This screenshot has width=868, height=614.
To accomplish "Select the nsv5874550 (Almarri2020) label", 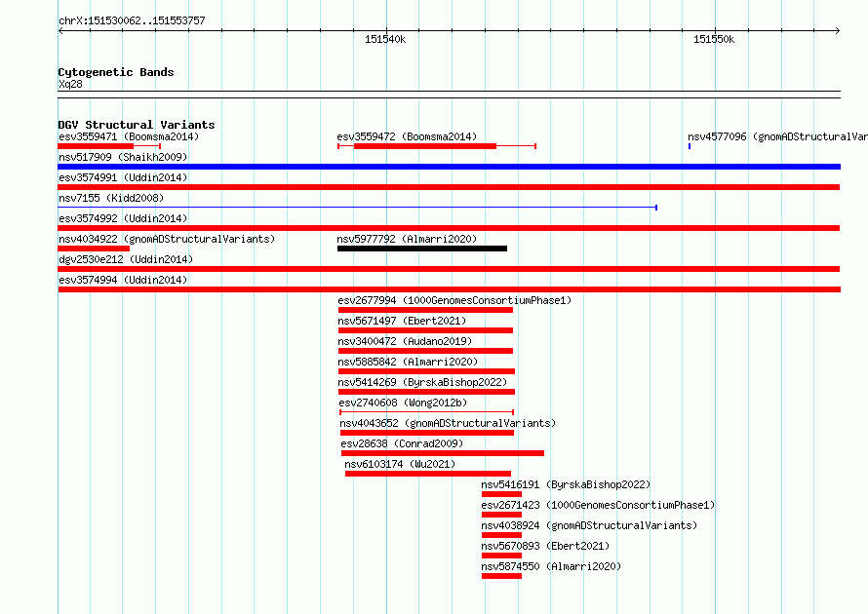I will point(551,566).
